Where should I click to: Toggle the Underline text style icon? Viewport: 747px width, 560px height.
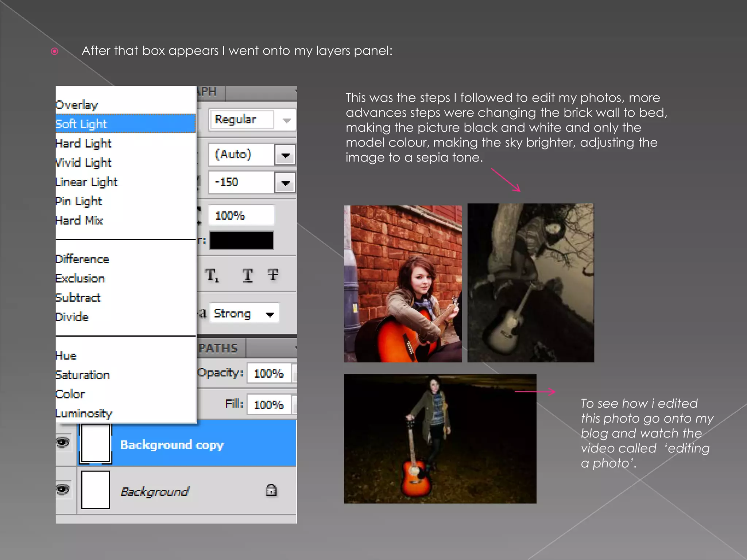coord(248,275)
